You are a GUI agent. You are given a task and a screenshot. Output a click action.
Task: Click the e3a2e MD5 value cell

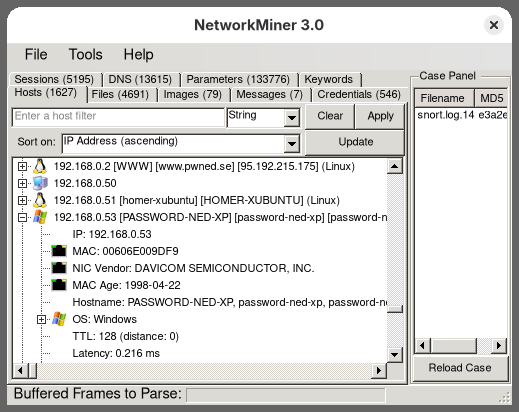click(x=493, y=115)
